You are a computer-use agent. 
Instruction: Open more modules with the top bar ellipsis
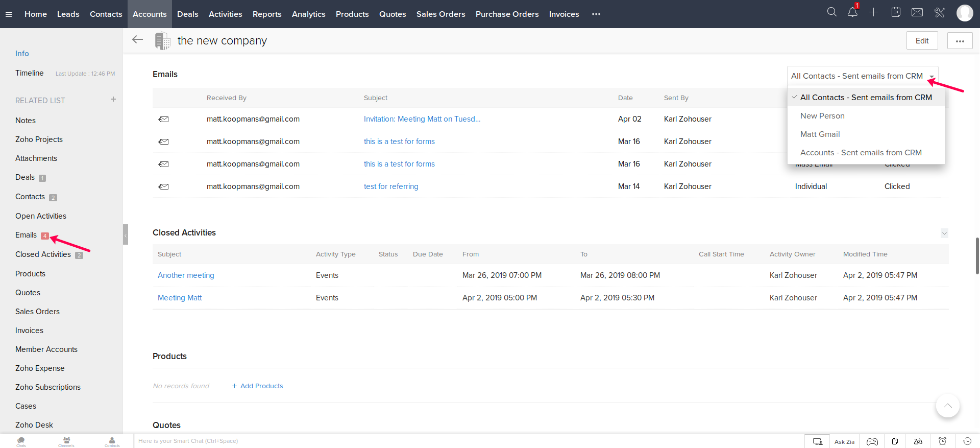596,14
